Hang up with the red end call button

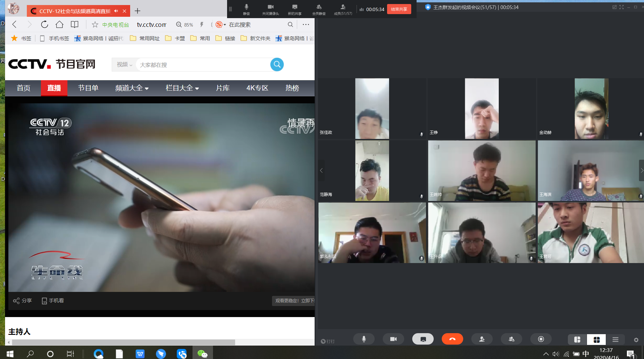click(452, 339)
